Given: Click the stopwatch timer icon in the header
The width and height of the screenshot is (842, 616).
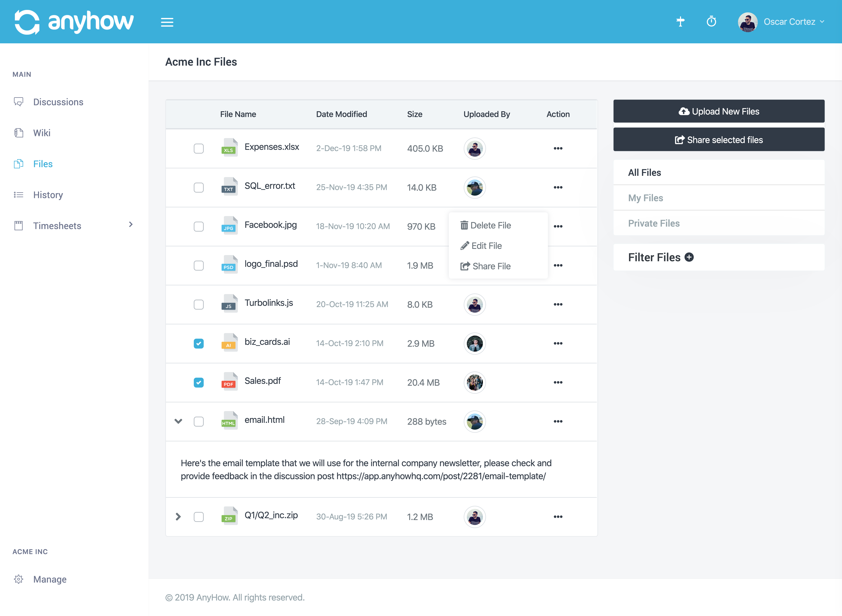Looking at the screenshot, I should [712, 22].
